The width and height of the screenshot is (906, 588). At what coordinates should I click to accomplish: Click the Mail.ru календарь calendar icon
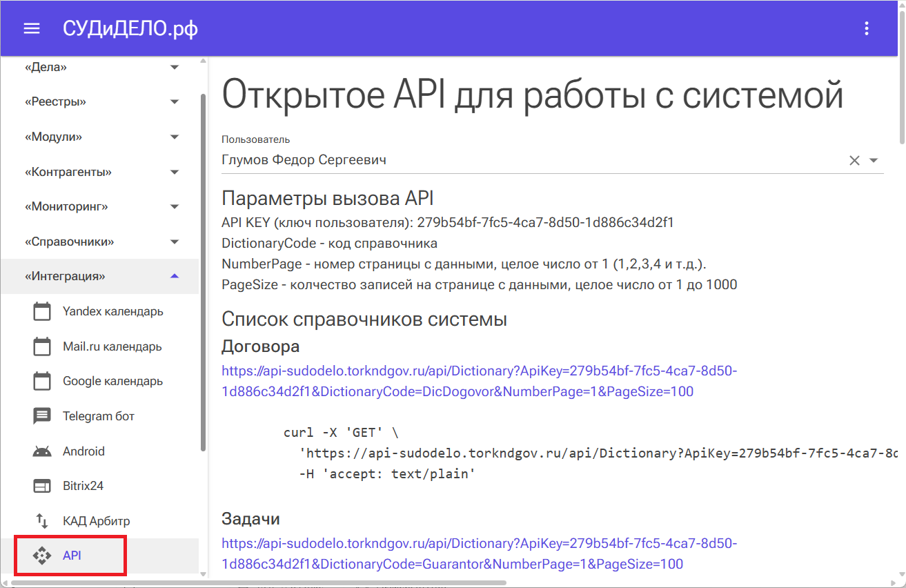[x=42, y=346]
